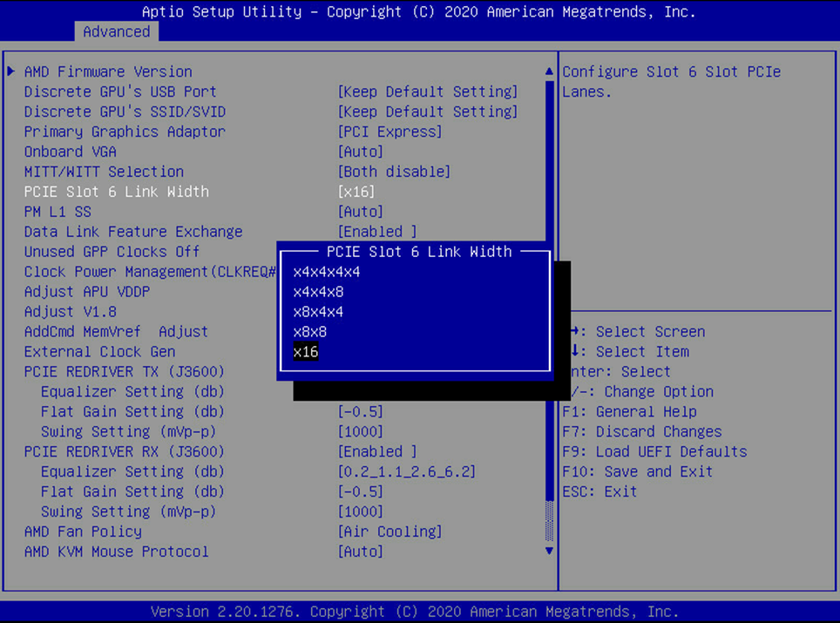
Task: Select the highlighted x16 option
Action: (306, 352)
